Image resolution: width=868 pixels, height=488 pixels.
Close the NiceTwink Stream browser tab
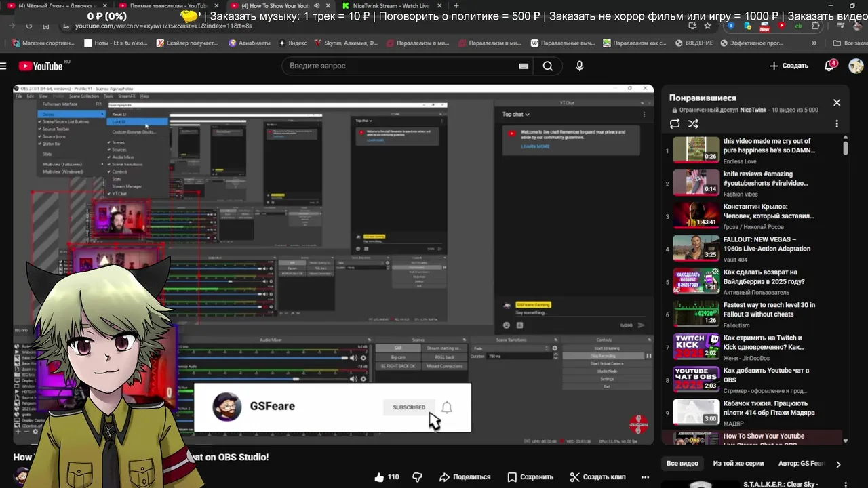(441, 5)
